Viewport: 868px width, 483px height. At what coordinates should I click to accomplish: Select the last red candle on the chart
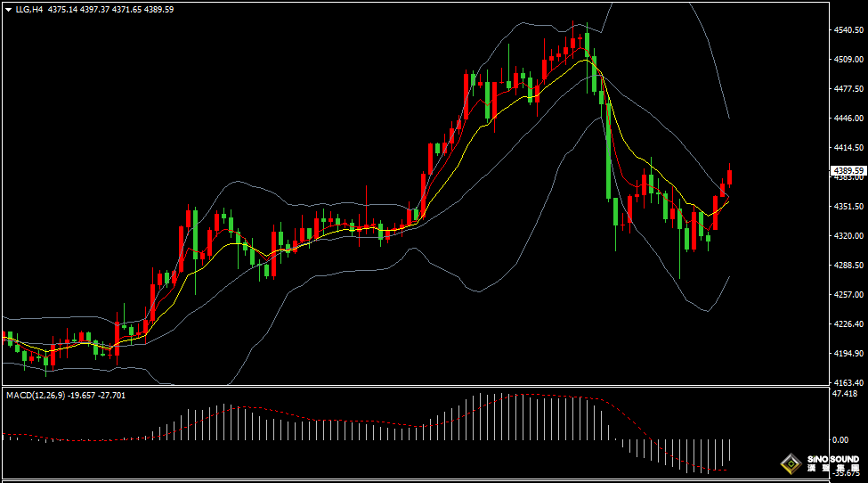coord(730,176)
